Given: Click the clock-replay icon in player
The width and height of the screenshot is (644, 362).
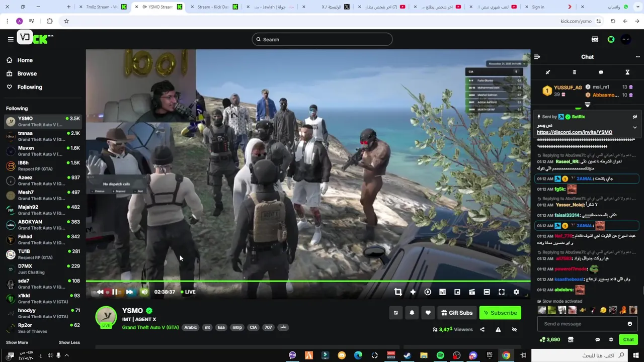Looking at the screenshot, I should pyautogui.click(x=428, y=292).
